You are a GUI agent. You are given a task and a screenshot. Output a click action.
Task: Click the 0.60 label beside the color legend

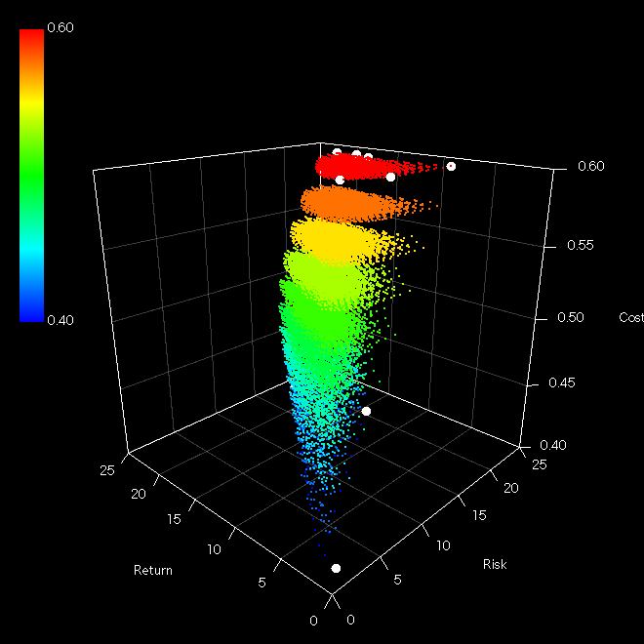tap(60, 27)
